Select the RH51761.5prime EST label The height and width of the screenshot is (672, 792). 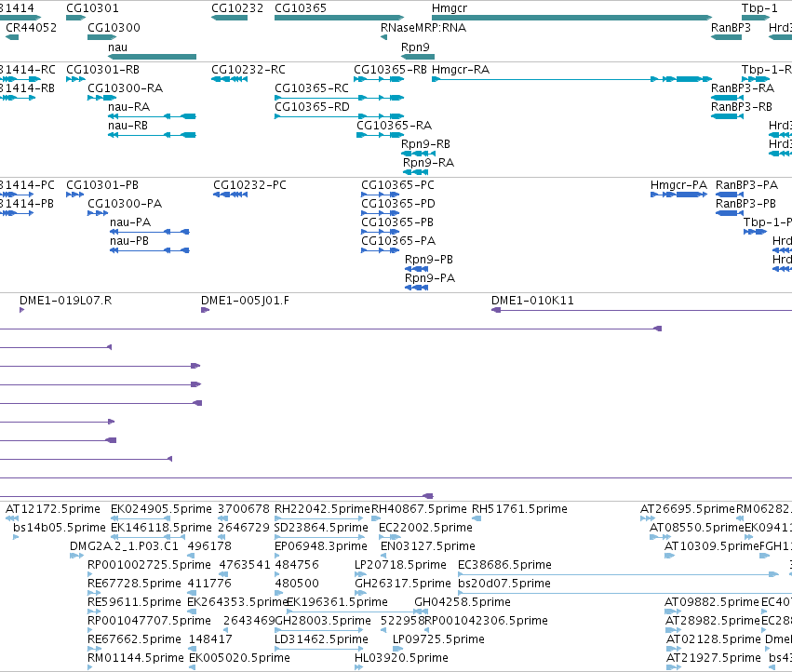(x=519, y=509)
